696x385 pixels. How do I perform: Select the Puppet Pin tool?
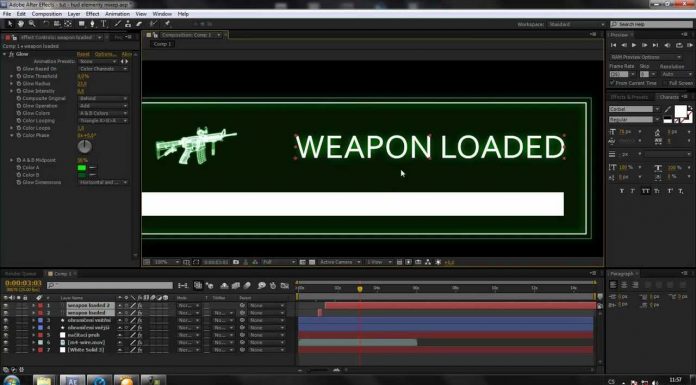[167, 24]
